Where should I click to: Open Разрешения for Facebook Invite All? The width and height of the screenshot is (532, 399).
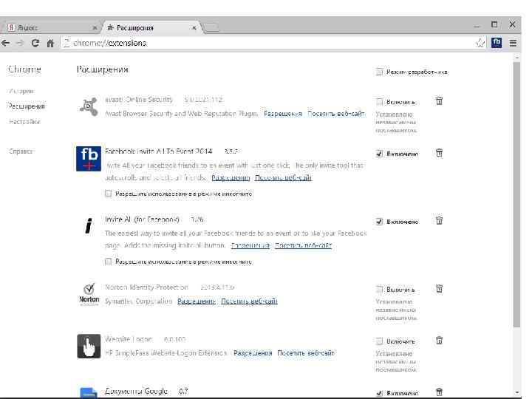pos(231,178)
